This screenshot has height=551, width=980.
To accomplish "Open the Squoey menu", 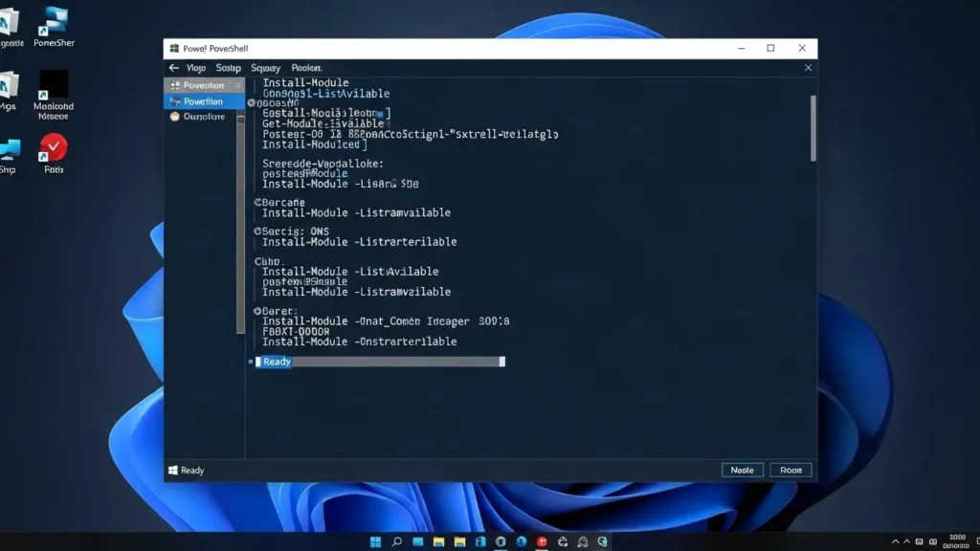I will [265, 68].
